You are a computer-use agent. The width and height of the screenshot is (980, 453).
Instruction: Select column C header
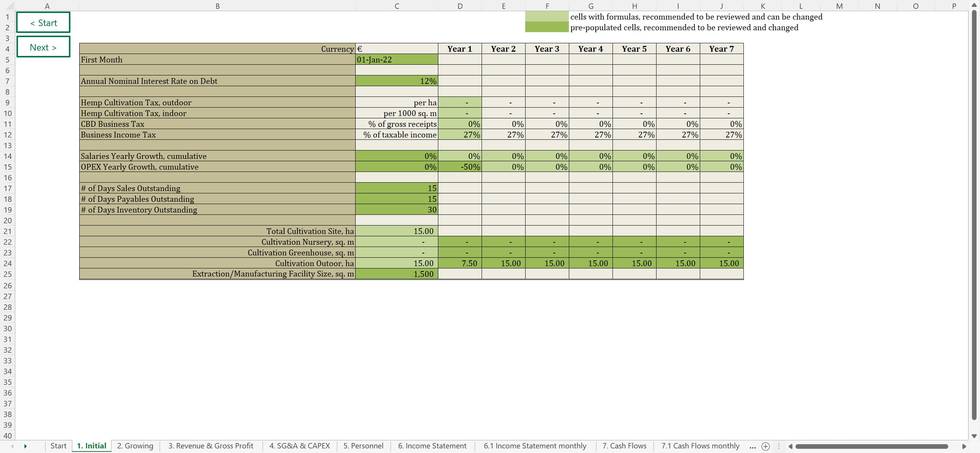click(396, 6)
